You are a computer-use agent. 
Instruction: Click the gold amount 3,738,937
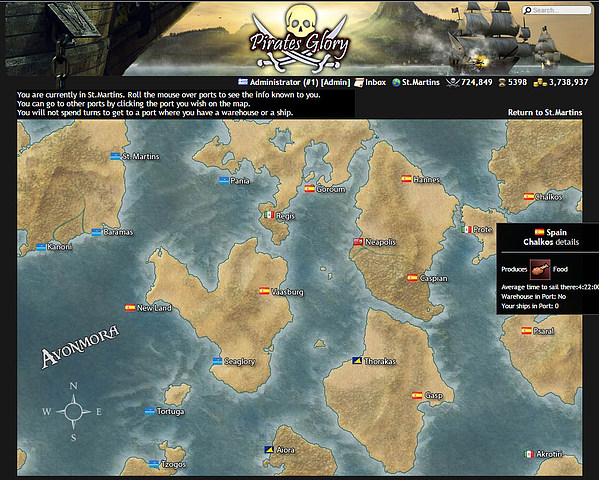(568, 82)
